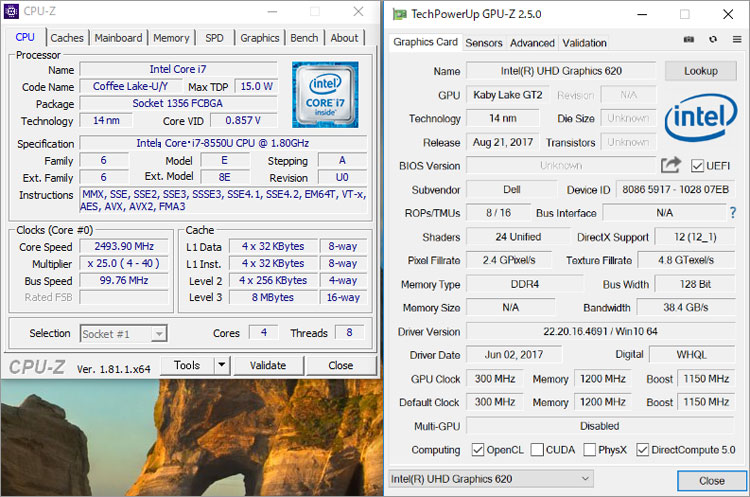Click the DirectX Support value 12 (12_1)

pyautogui.click(x=695, y=237)
